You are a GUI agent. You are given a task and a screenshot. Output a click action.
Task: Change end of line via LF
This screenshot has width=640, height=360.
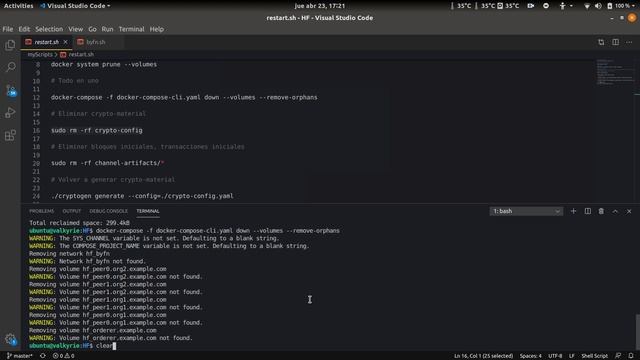pyautogui.click(x=571, y=356)
